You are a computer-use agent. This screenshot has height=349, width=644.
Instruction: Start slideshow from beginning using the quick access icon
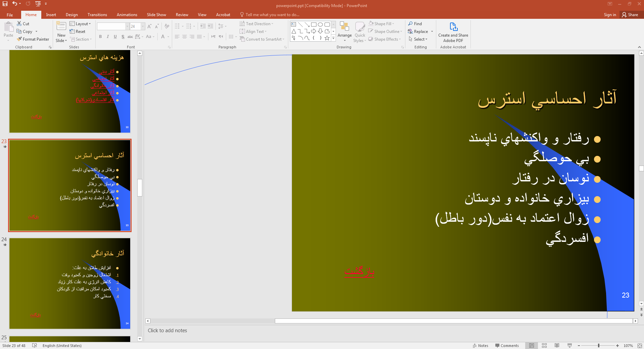[38, 4]
